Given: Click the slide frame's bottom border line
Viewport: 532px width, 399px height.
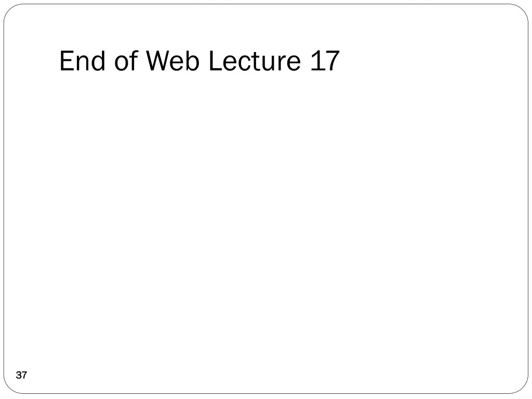Looking at the screenshot, I should pos(266,393).
